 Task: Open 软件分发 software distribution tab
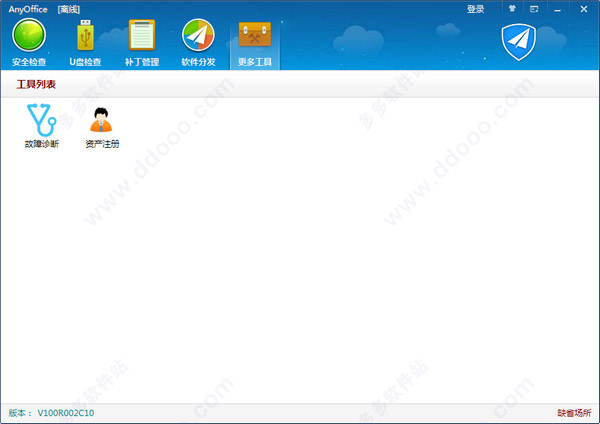[198, 43]
